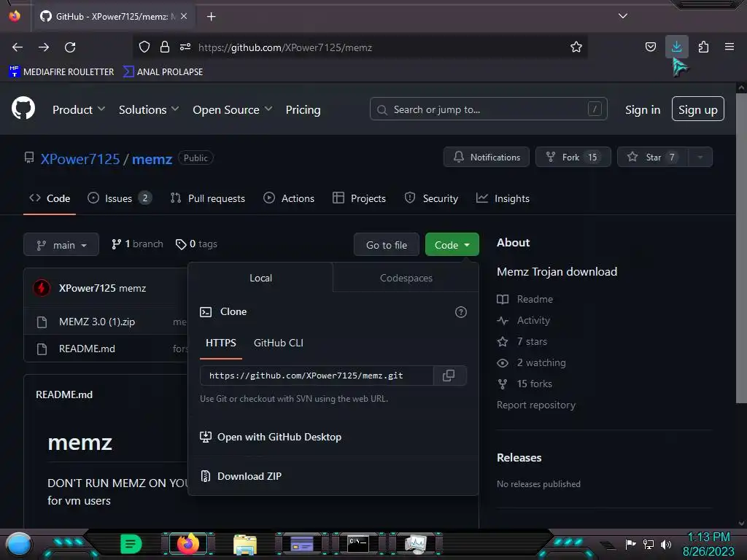Click Download ZIP
Viewport: 747px width, 560px height.
241,476
